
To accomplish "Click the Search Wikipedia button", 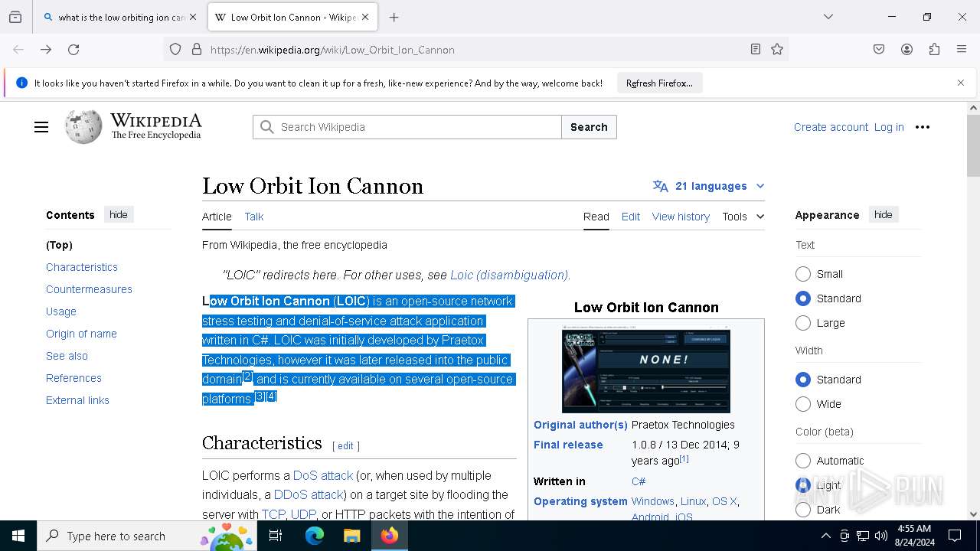I will tap(589, 127).
